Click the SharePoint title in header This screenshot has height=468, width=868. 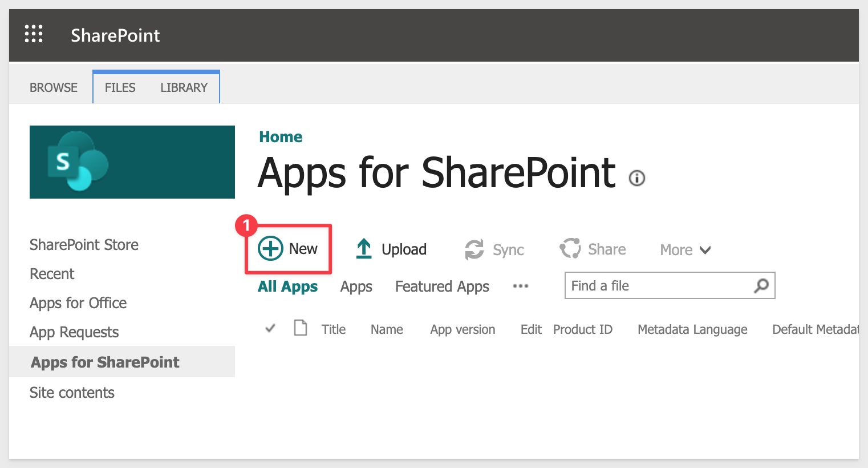click(115, 35)
